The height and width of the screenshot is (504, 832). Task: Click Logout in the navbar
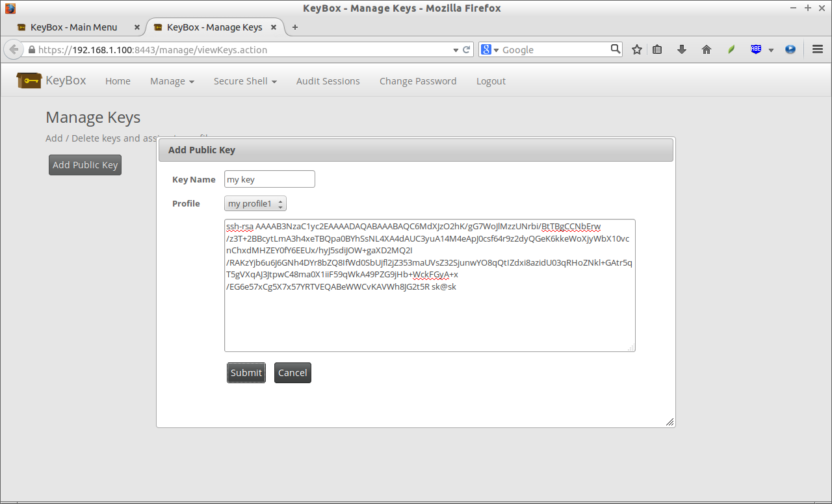[491, 81]
